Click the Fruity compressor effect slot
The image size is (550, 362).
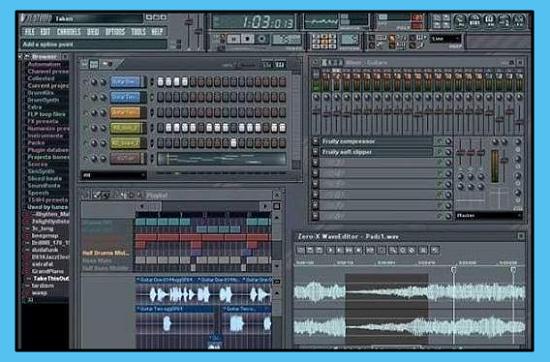tap(376, 141)
